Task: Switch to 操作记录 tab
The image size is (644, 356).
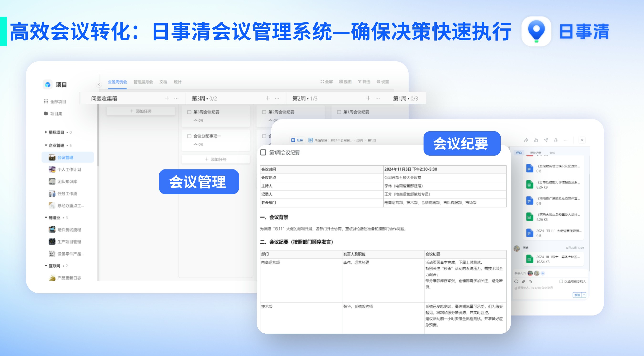Action: point(535,153)
